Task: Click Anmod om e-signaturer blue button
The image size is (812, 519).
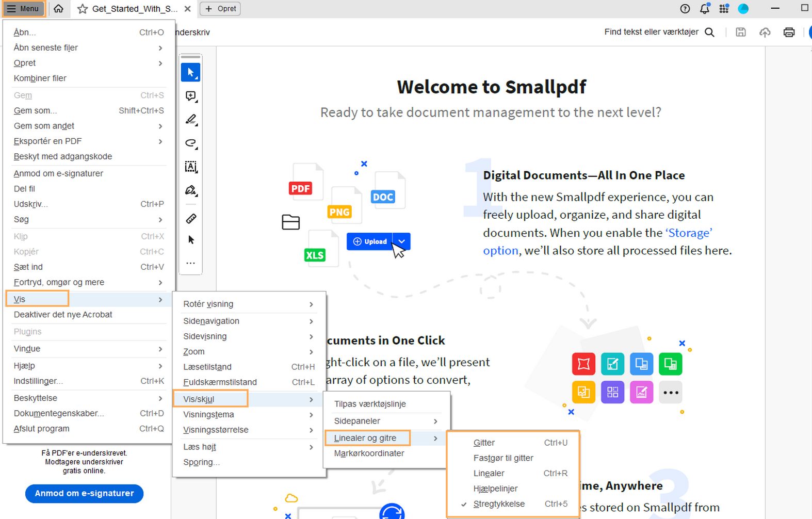Action: pos(85,493)
